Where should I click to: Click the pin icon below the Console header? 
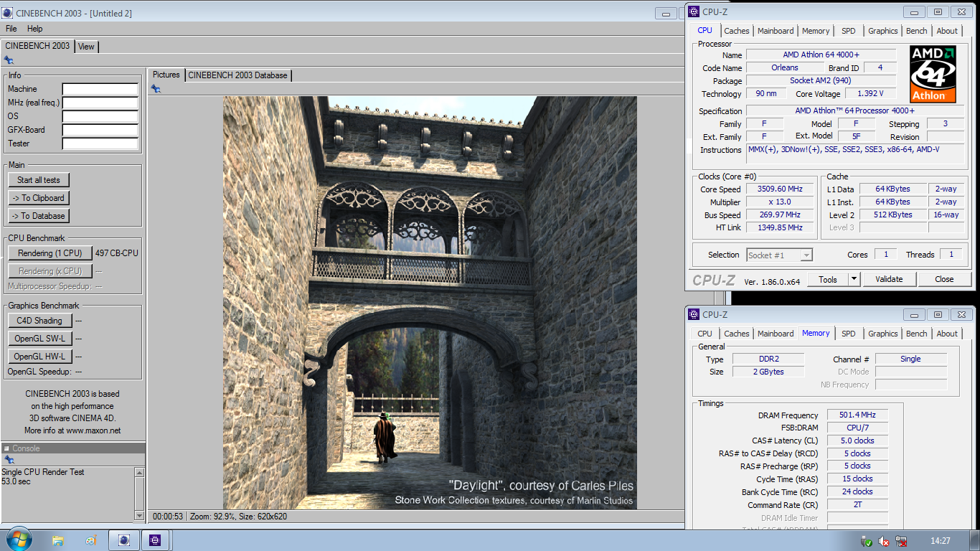point(9,460)
